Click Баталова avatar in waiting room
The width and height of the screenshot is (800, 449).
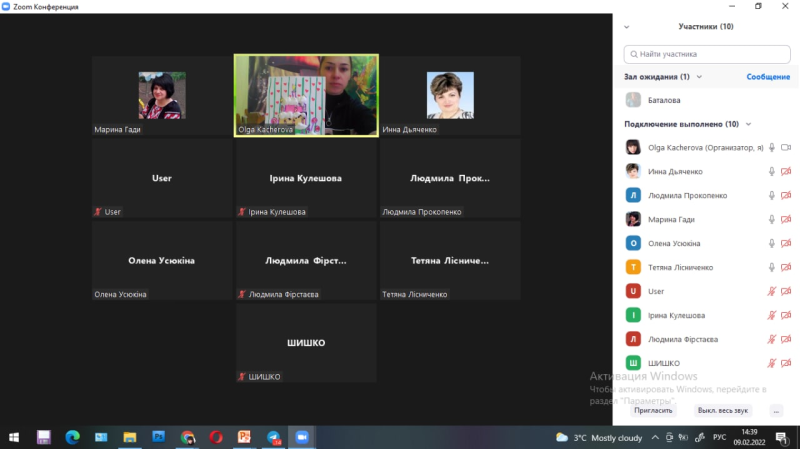[x=633, y=100]
